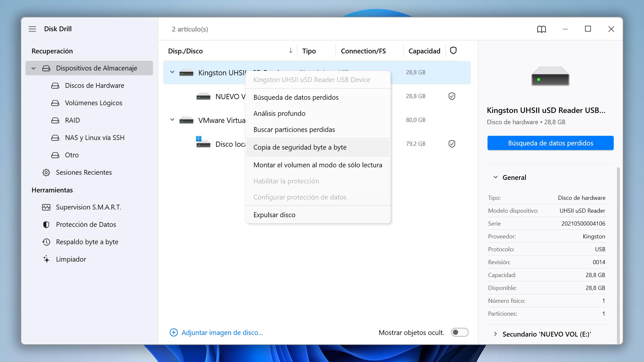Click the blue Búsqueda de datos perdidos button
The height and width of the screenshot is (362, 644).
coord(550,143)
